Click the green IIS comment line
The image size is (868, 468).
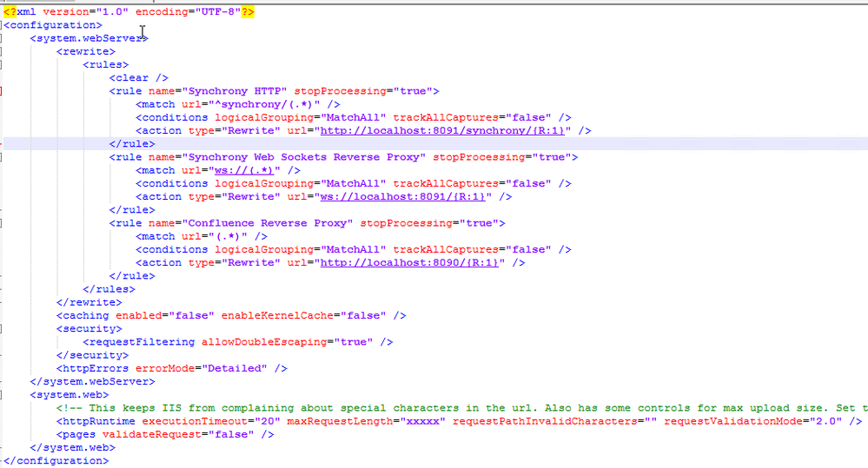[x=461, y=408]
